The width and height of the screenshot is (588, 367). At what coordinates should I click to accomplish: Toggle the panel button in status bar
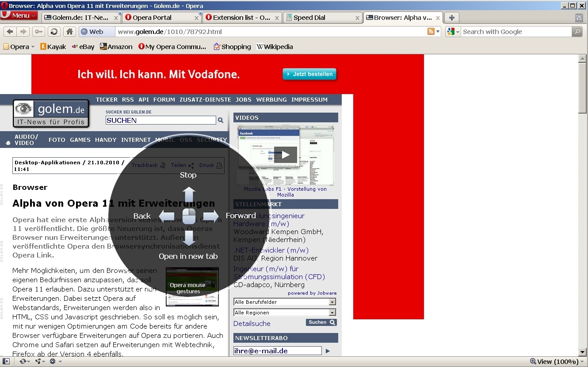coord(6,361)
